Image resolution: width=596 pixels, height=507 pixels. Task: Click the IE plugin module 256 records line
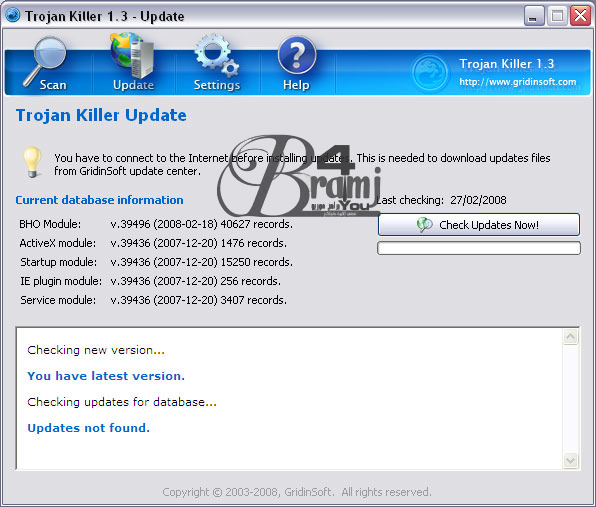click(195, 281)
